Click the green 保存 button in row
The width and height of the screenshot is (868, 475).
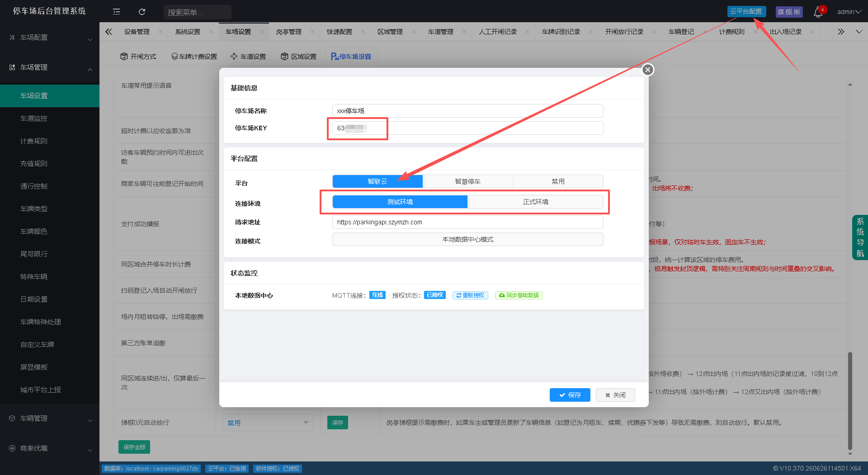[x=338, y=423]
